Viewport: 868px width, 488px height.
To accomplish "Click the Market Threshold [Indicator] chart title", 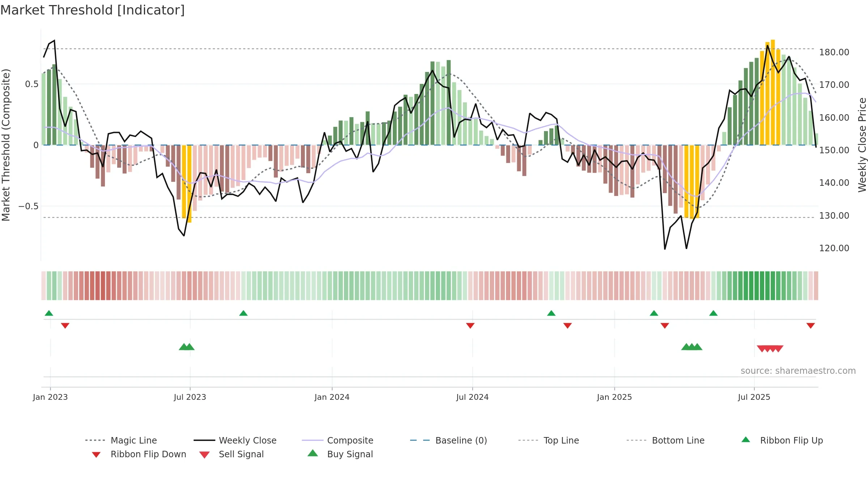I will [93, 10].
